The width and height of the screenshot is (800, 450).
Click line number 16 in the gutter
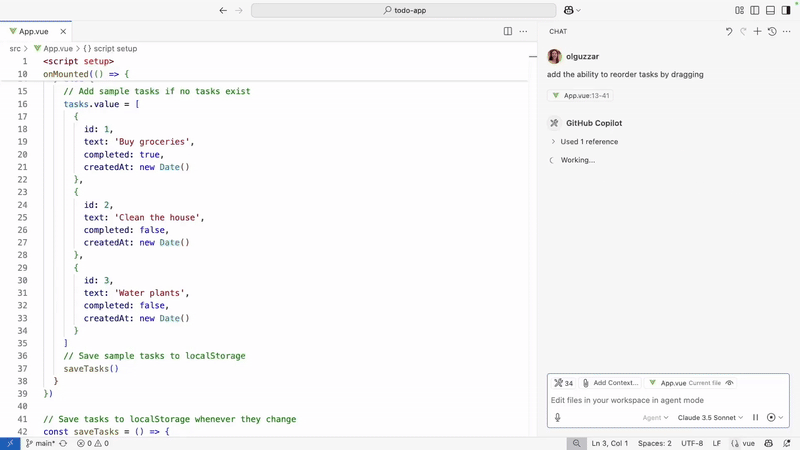point(22,104)
